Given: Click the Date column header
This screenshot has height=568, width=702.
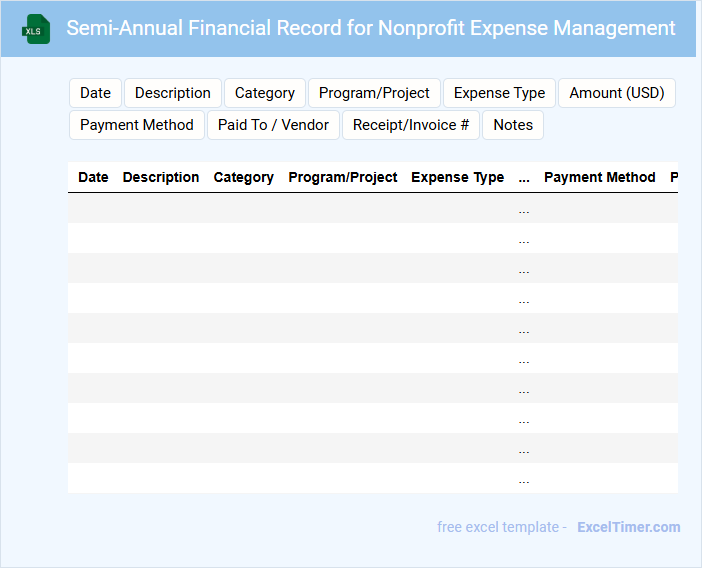Looking at the screenshot, I should [93, 177].
